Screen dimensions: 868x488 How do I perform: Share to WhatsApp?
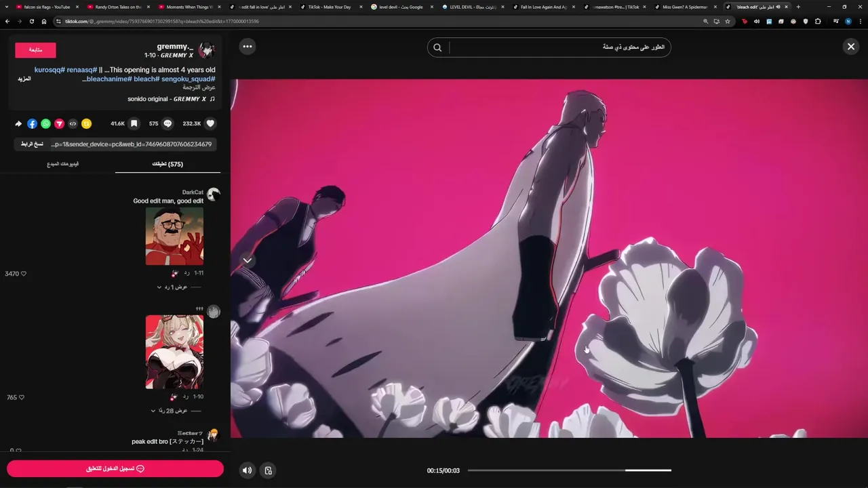[45, 123]
